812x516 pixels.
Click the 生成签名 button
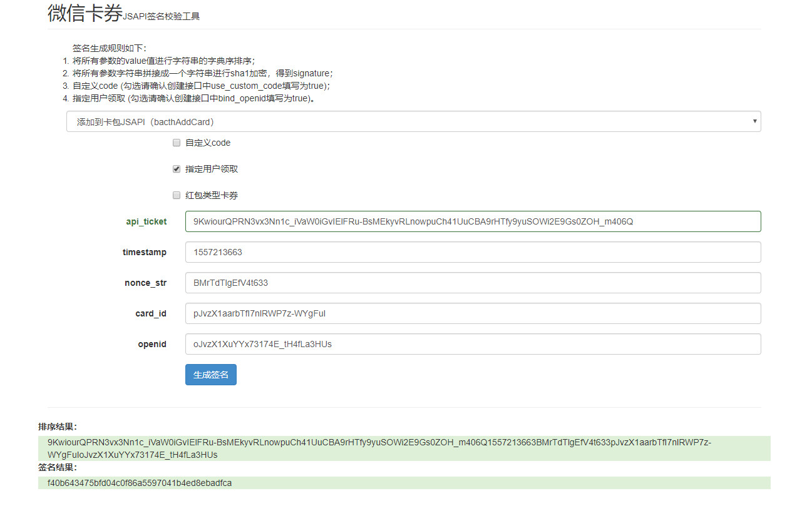(211, 375)
